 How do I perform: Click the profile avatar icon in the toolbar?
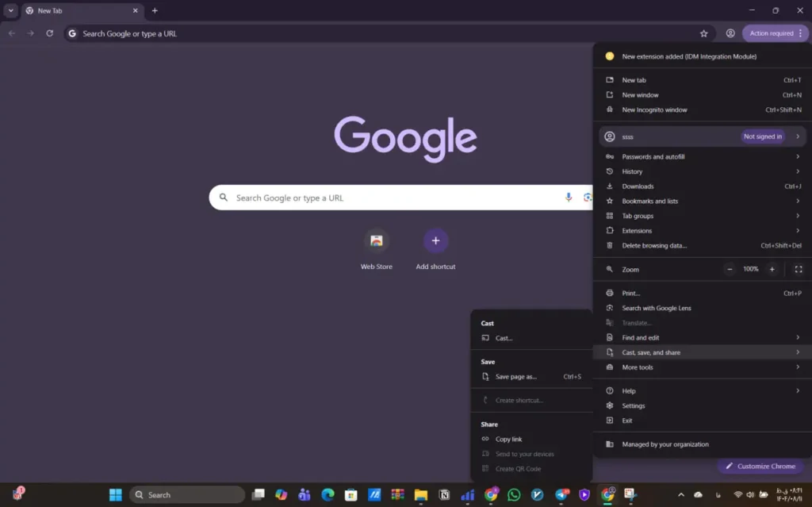730,33
